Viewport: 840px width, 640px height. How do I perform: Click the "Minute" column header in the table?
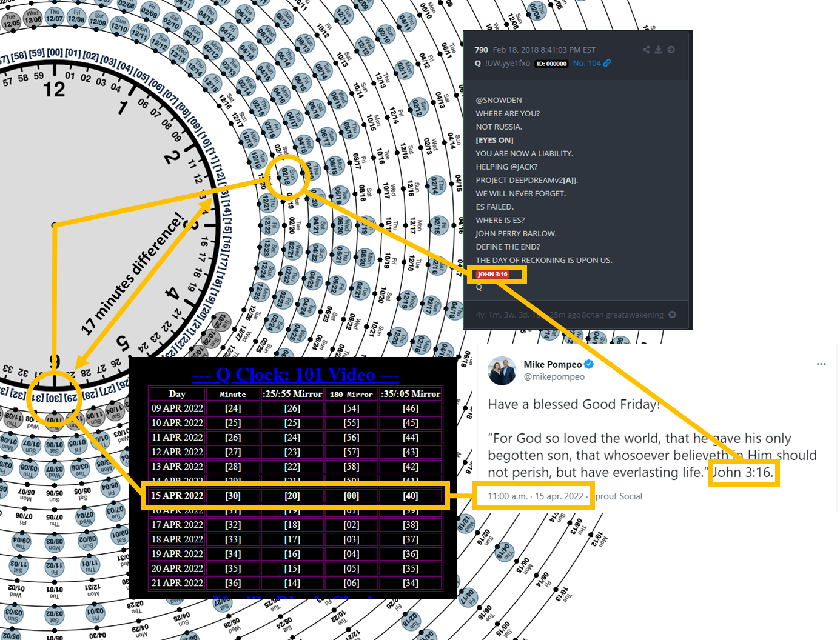(x=233, y=394)
